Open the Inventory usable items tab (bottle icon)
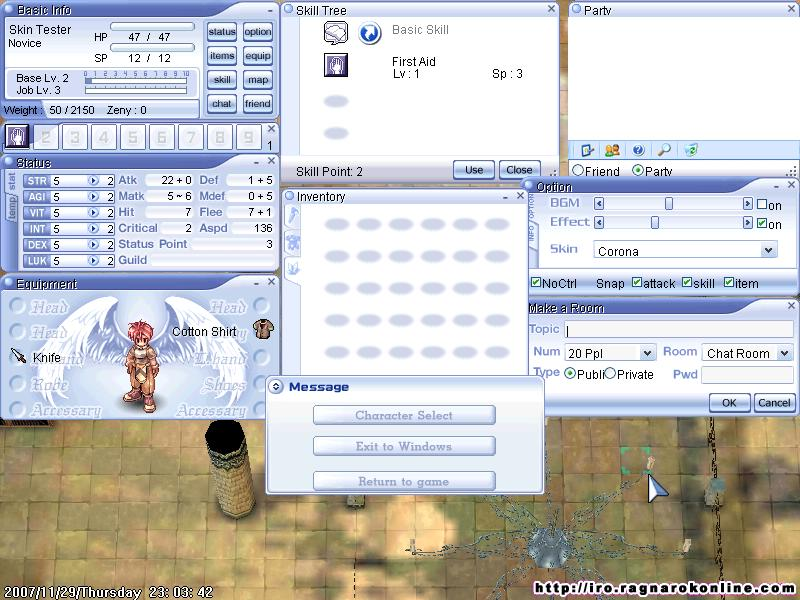This screenshot has width=800, height=600. coord(293,216)
